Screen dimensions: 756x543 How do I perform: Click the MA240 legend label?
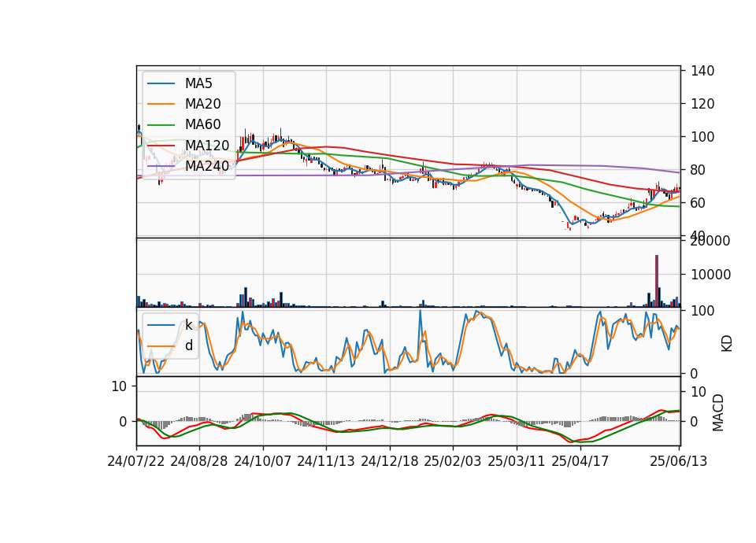point(207,166)
